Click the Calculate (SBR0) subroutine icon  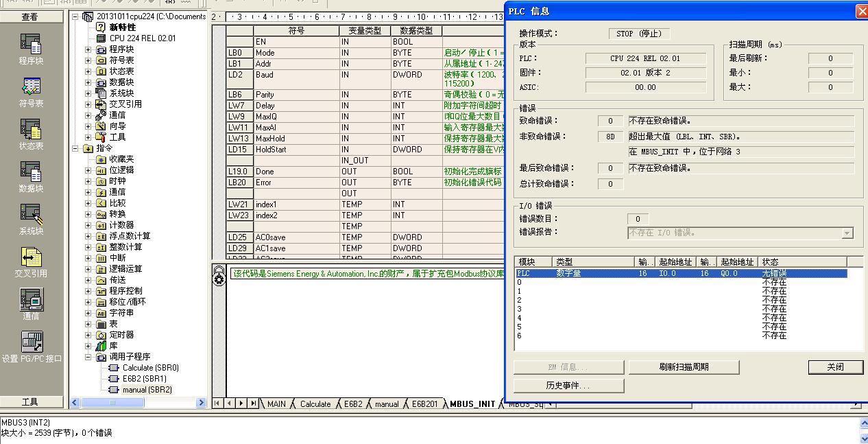coord(114,368)
